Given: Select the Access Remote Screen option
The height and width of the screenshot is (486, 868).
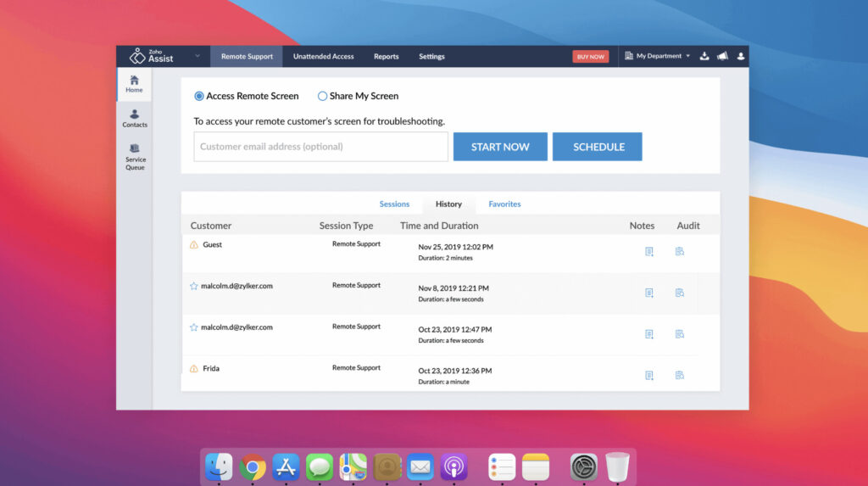Looking at the screenshot, I should (200, 97).
